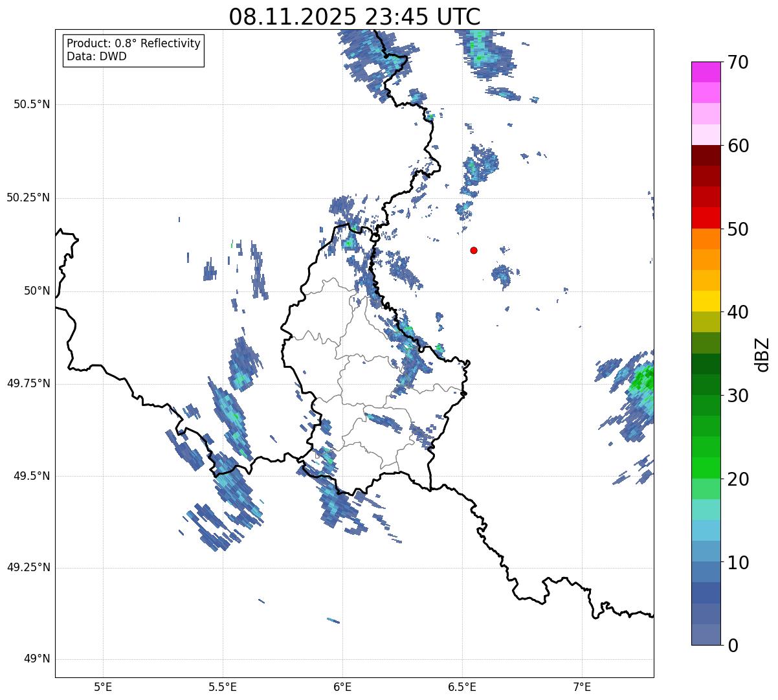
Task: Click the orange colorbar swatch below 50
Action: 706,239
